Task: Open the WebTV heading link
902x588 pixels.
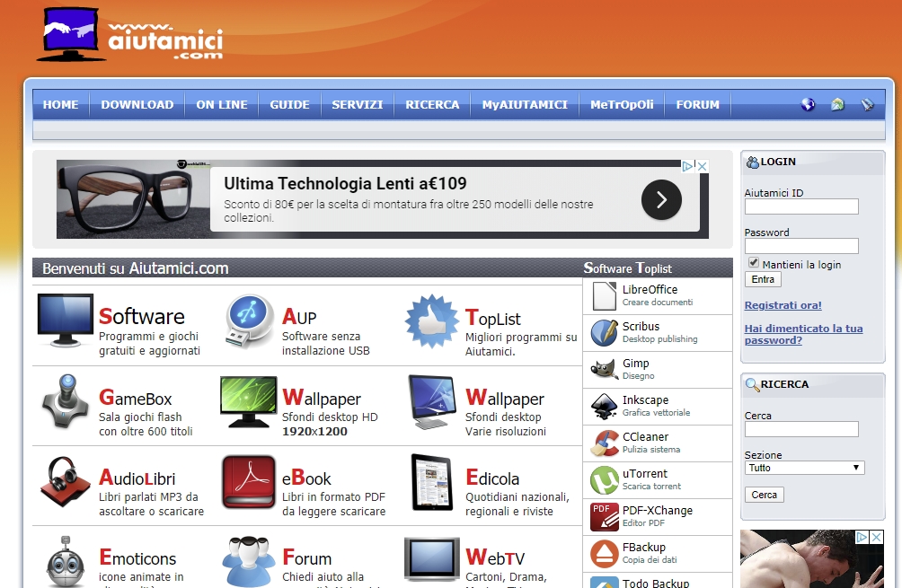Action: pos(495,557)
